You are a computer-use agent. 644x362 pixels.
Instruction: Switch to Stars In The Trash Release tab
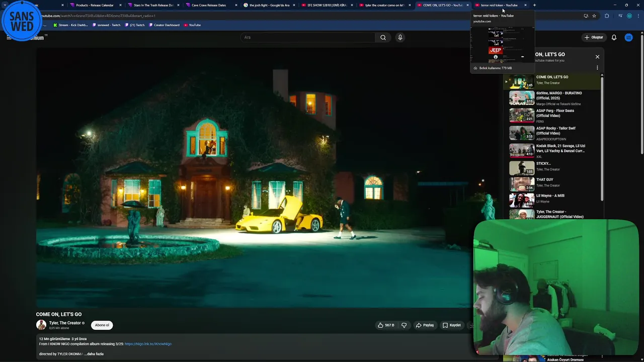153,5
